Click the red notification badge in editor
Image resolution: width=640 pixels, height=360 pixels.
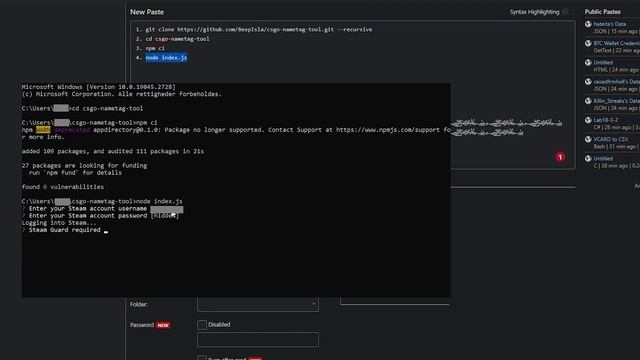(560, 157)
